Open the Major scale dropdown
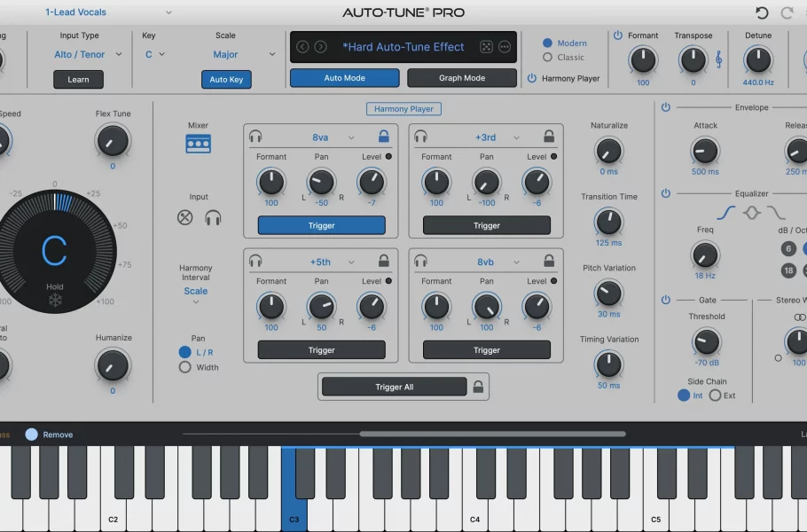 (x=244, y=54)
